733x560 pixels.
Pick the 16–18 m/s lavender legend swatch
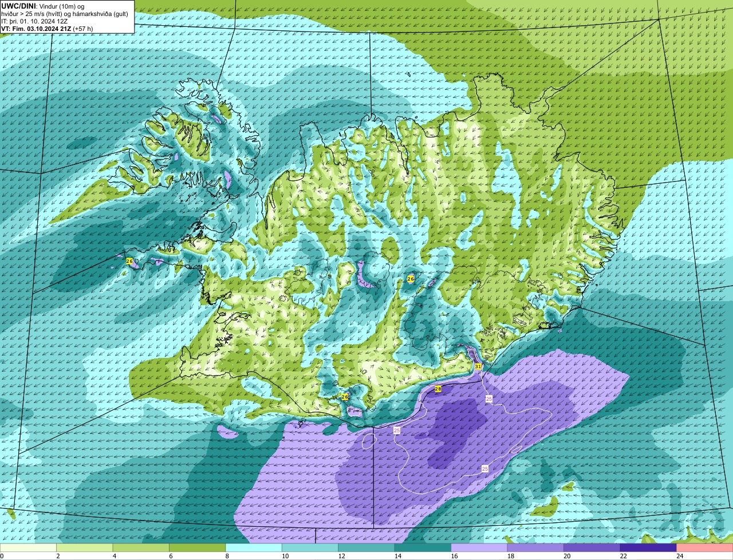(x=479, y=548)
